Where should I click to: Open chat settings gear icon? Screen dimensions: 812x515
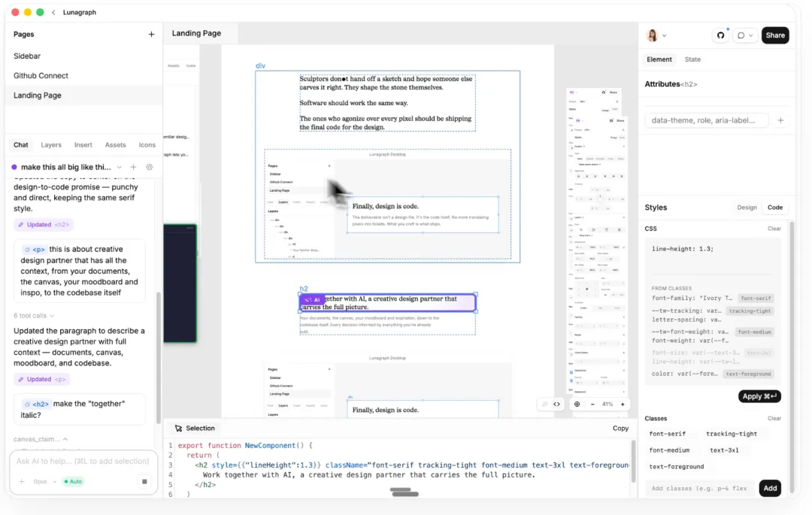coord(149,167)
